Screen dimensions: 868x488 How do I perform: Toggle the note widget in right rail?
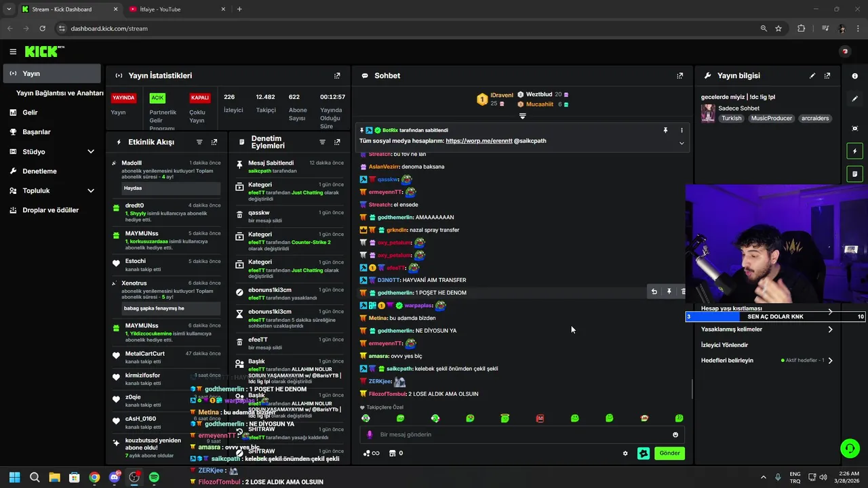click(x=854, y=174)
